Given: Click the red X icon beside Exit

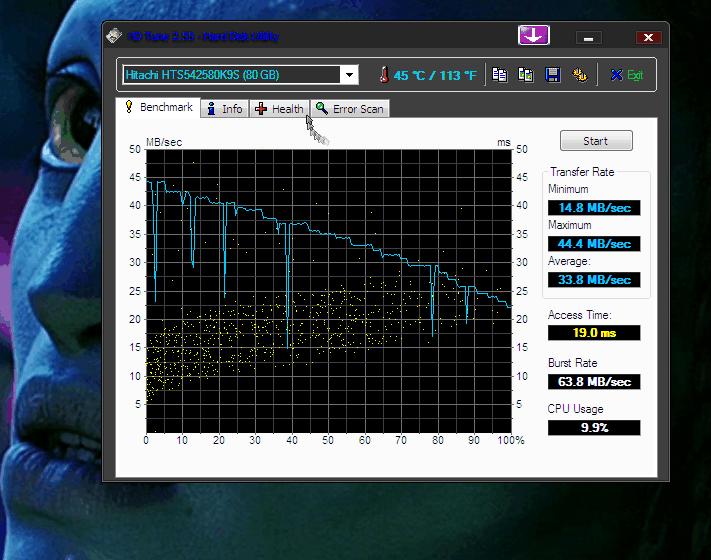Looking at the screenshot, I should 616,75.
